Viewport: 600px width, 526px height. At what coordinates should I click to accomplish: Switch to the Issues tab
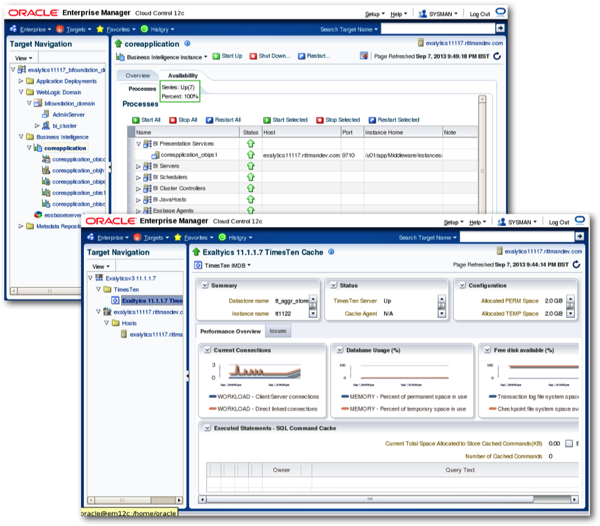(x=278, y=331)
